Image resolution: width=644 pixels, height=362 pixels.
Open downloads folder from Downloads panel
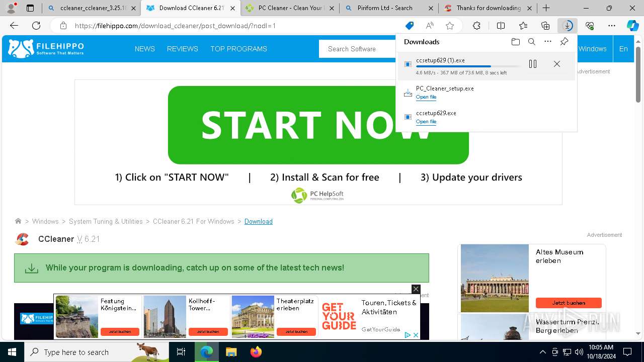coord(515,42)
